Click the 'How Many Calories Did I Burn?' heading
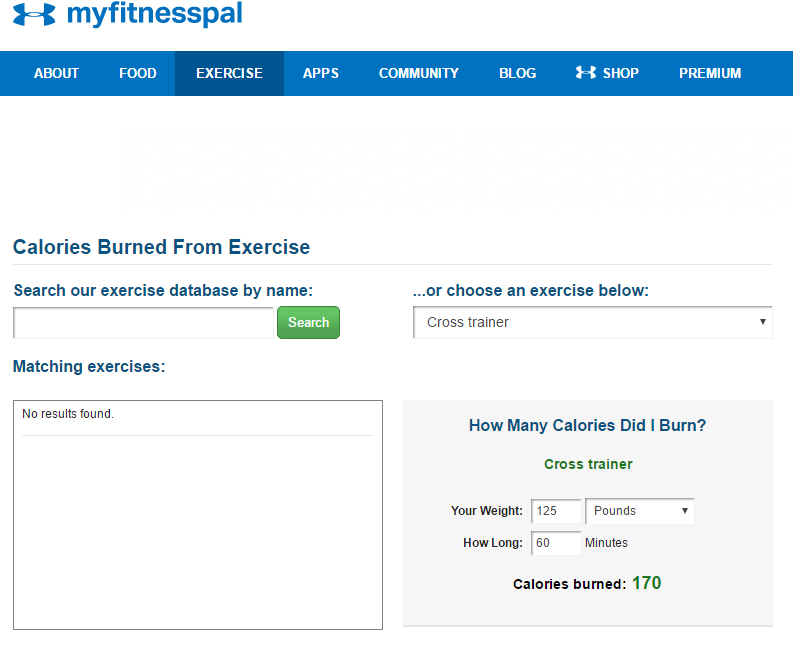793x652 pixels. click(587, 425)
